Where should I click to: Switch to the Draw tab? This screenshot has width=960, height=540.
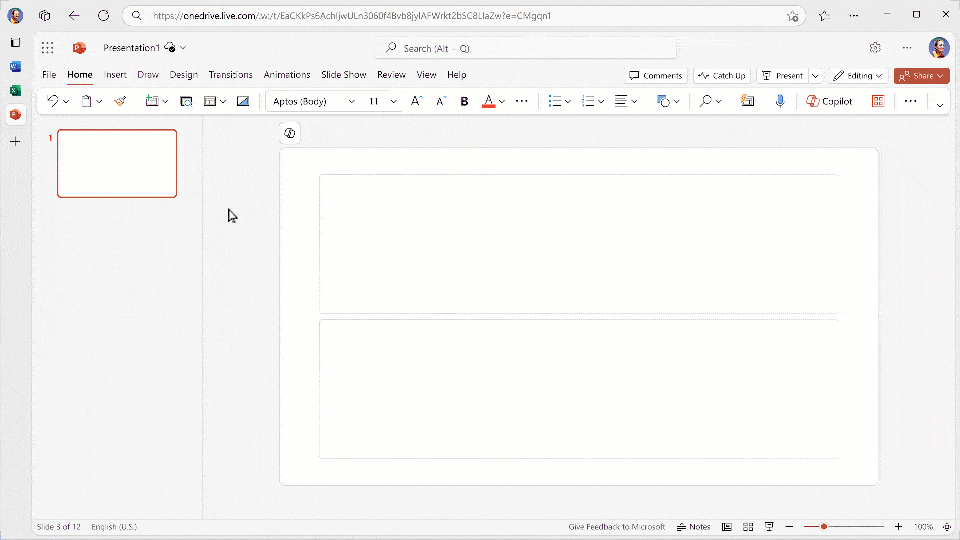148,75
